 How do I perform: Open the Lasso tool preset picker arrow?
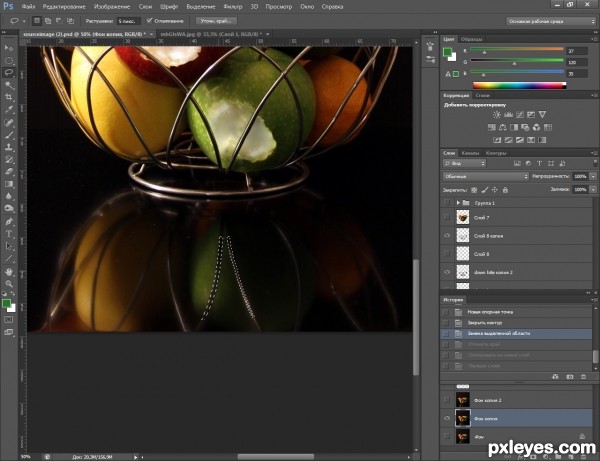24,21
